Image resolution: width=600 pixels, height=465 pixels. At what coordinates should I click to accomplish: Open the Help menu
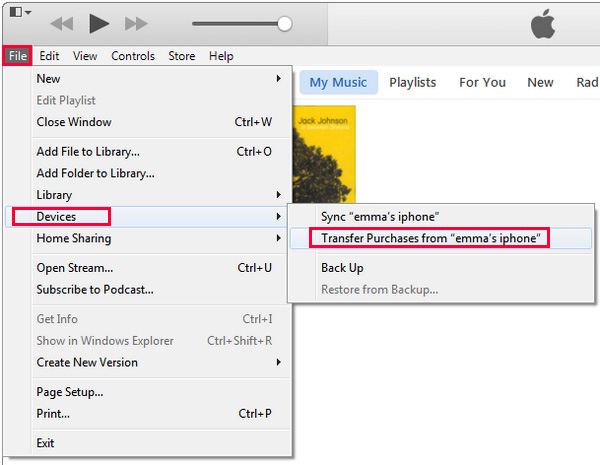tap(221, 56)
